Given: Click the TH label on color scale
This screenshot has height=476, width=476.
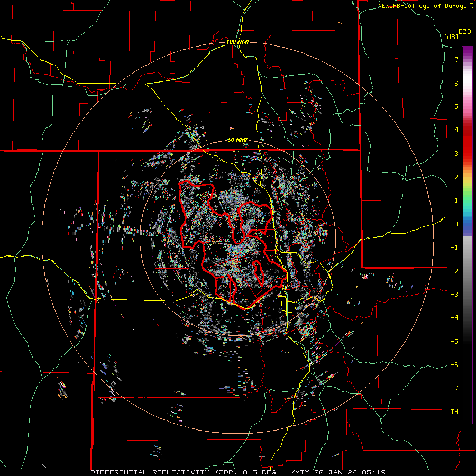Looking at the screenshot, I should (454, 412).
